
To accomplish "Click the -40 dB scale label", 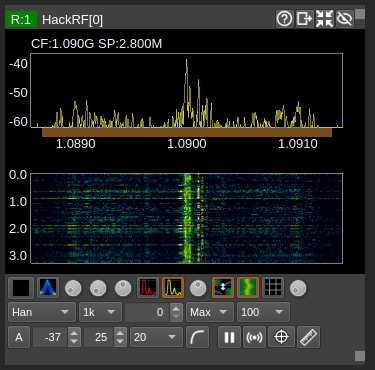I will click(x=18, y=63).
